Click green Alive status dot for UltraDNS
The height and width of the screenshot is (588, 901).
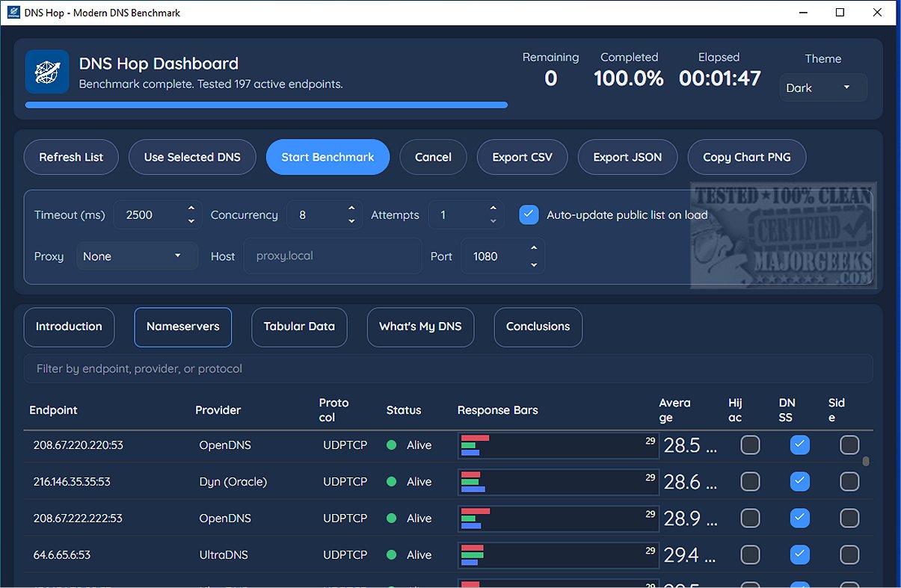pyautogui.click(x=391, y=555)
